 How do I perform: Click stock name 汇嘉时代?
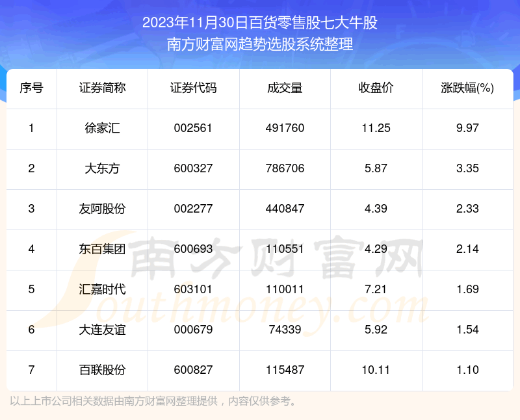102,289
